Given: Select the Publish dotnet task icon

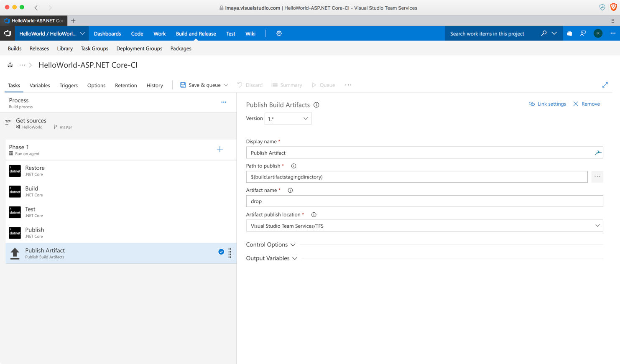Looking at the screenshot, I should coord(15,233).
